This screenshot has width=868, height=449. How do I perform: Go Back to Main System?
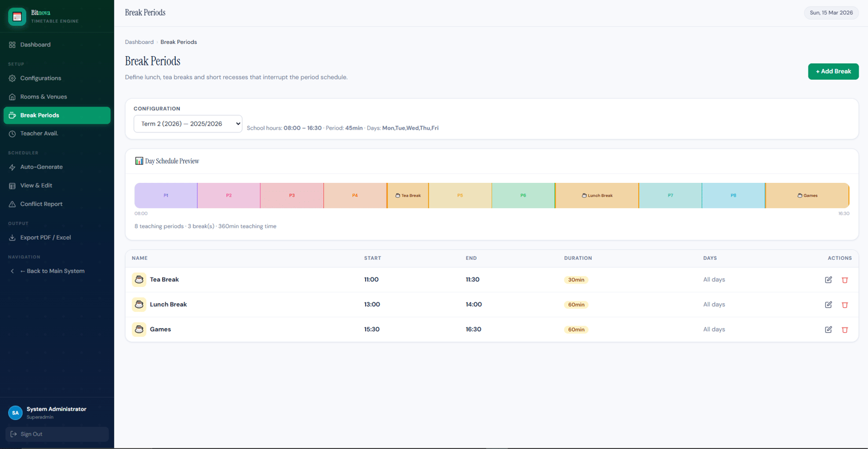[52, 271]
